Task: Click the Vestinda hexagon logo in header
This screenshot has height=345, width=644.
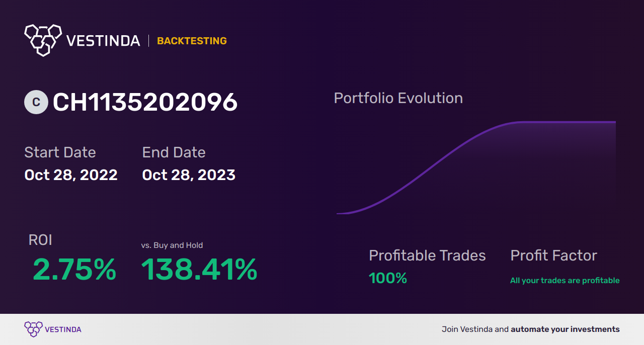Action: (43, 40)
